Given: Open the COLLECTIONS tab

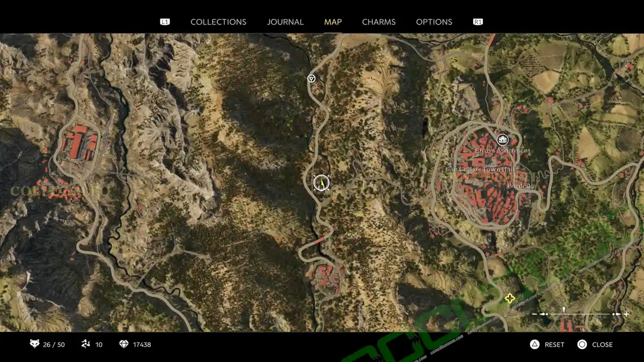Looking at the screenshot, I should click(x=218, y=22).
